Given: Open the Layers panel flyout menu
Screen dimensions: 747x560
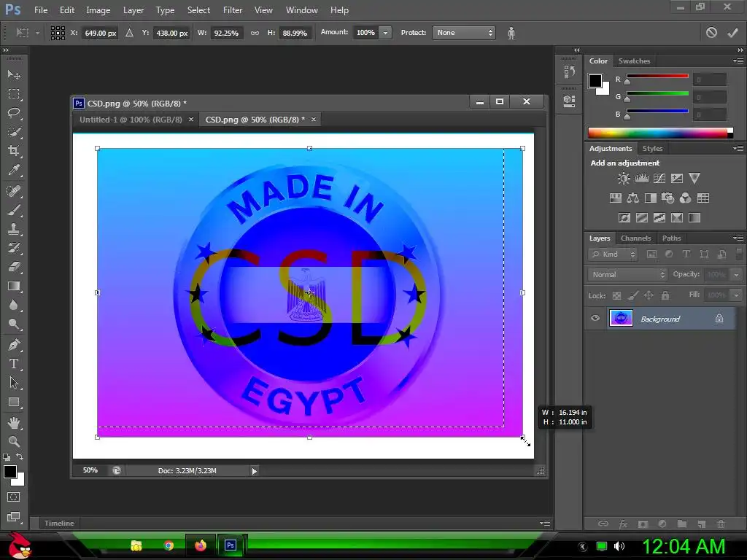Looking at the screenshot, I should pyautogui.click(x=738, y=238).
